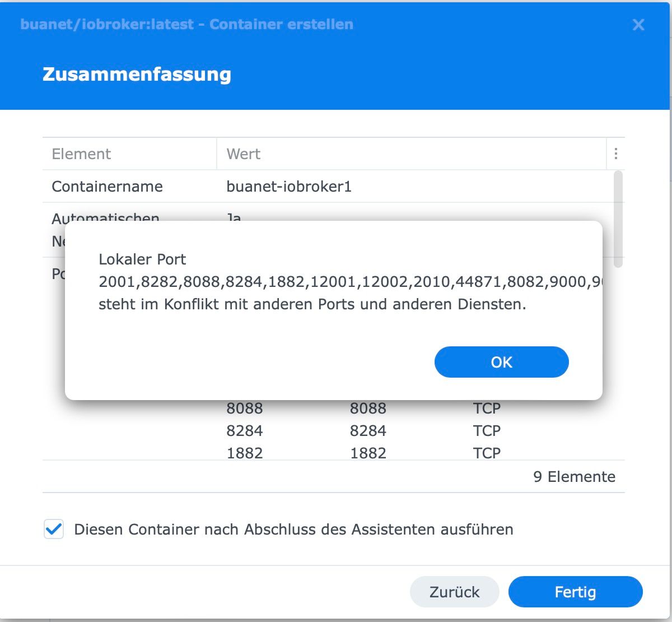672x622 pixels.
Task: Go back with the Zurück button
Action: tap(454, 592)
